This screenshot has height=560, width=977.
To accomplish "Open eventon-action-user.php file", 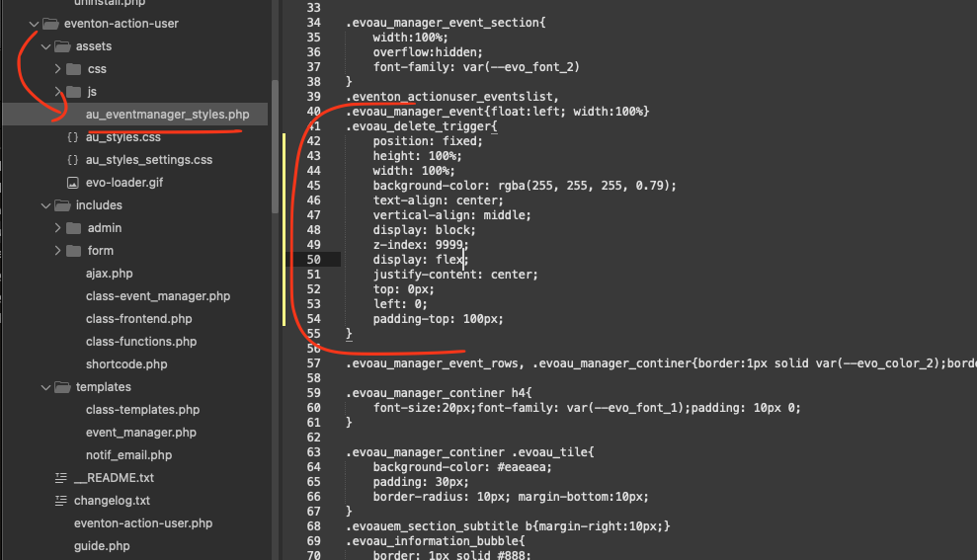I will click(x=142, y=523).
